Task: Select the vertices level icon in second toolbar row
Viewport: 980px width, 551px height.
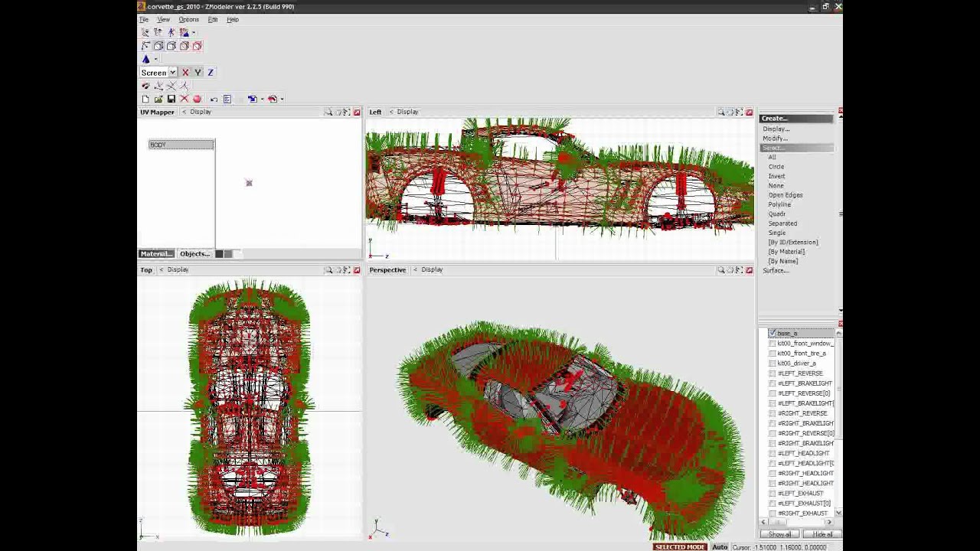Action: (x=145, y=46)
